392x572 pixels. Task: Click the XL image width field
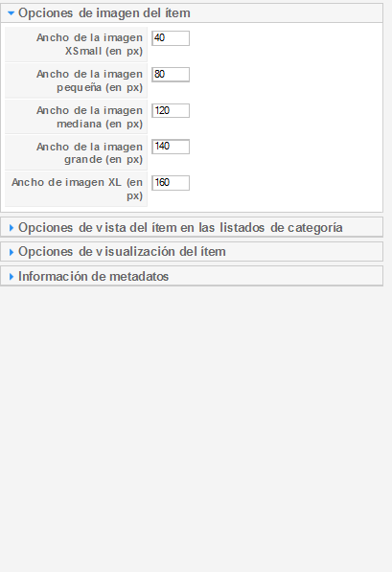[x=171, y=183]
